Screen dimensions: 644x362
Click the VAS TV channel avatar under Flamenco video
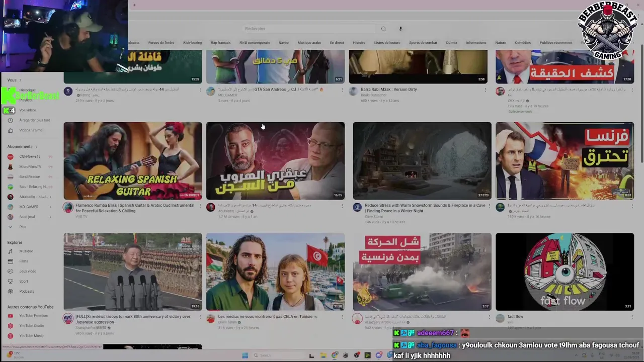tap(68, 207)
